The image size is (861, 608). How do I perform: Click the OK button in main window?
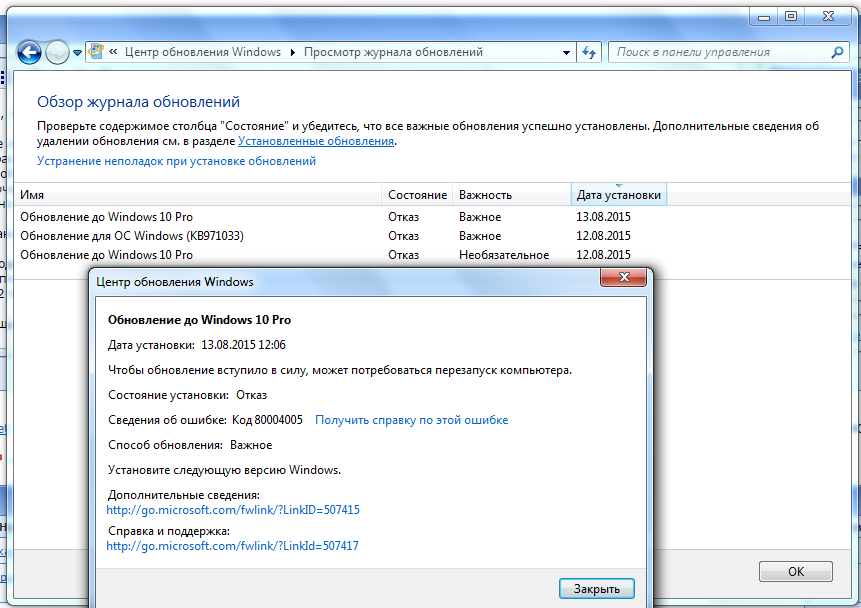point(796,572)
